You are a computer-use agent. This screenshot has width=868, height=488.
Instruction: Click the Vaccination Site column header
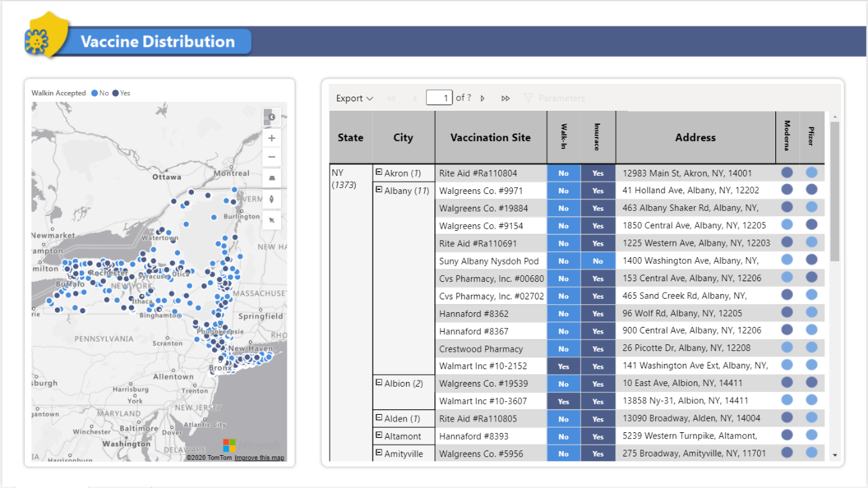pos(491,138)
